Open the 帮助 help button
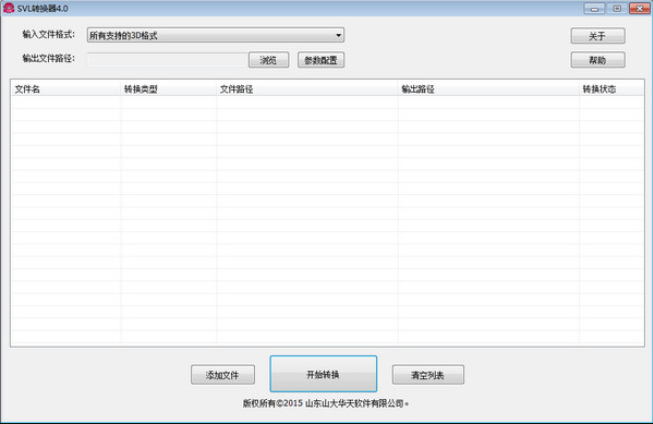The height and width of the screenshot is (424, 653). click(597, 60)
